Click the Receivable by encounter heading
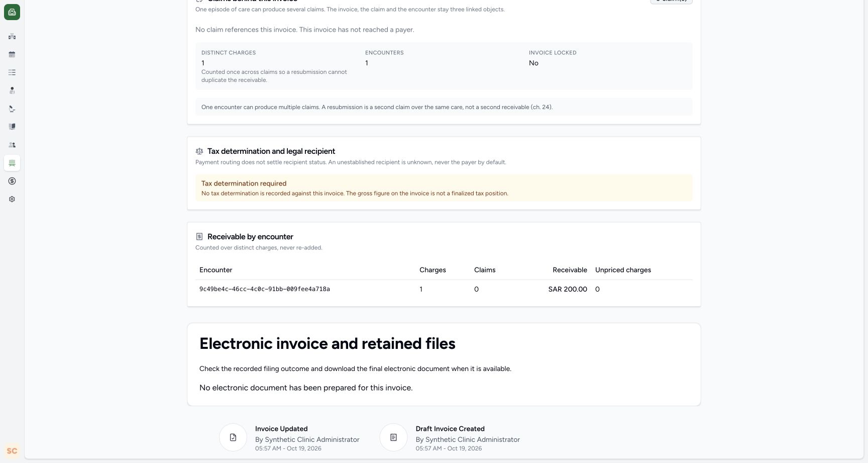Image resolution: width=868 pixels, height=463 pixels. (x=250, y=237)
